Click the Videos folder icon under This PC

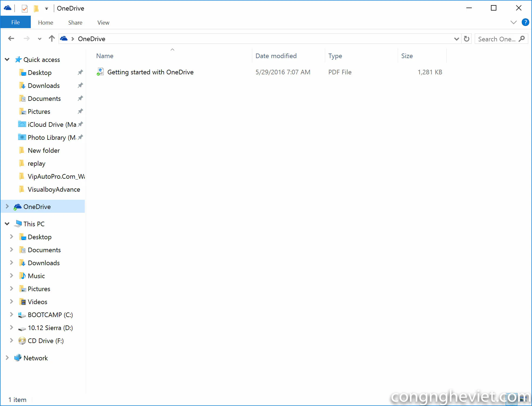[x=22, y=302]
